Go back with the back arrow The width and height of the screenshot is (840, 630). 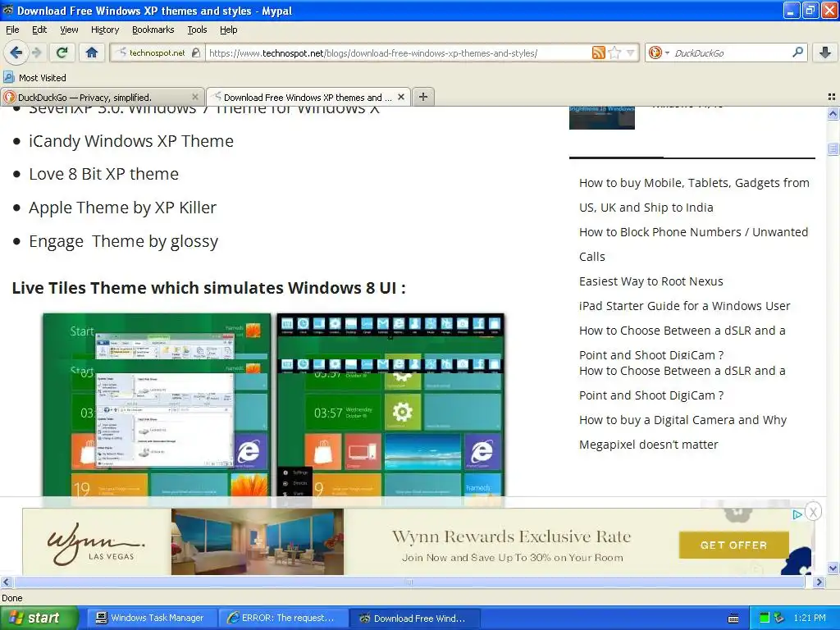(16, 52)
